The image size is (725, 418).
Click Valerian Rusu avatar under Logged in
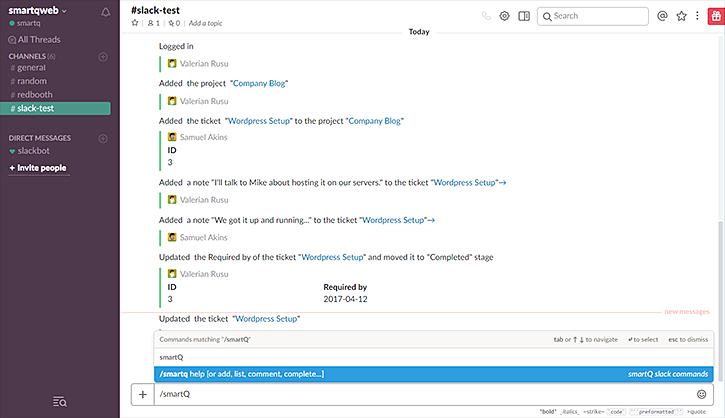point(172,63)
